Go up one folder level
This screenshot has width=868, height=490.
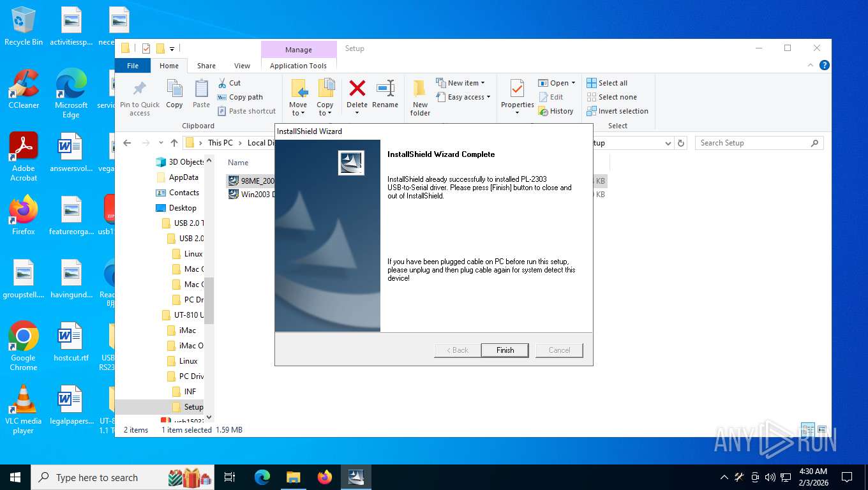pyautogui.click(x=174, y=143)
